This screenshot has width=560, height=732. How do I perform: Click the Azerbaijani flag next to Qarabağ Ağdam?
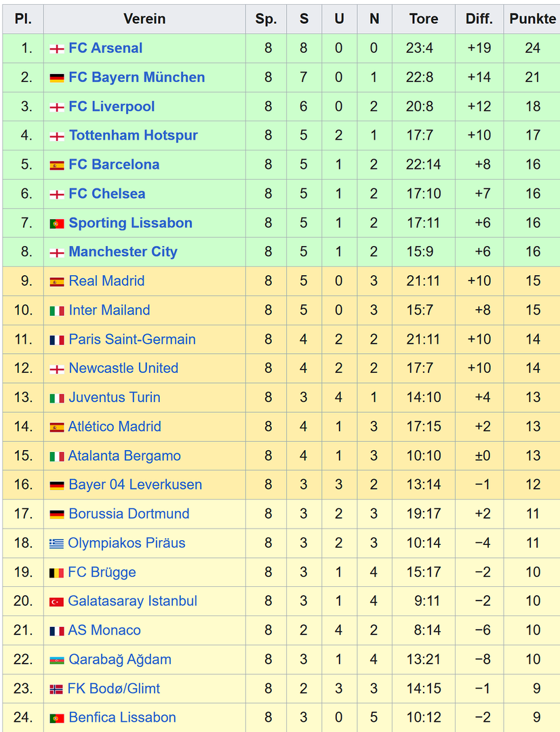point(57,660)
